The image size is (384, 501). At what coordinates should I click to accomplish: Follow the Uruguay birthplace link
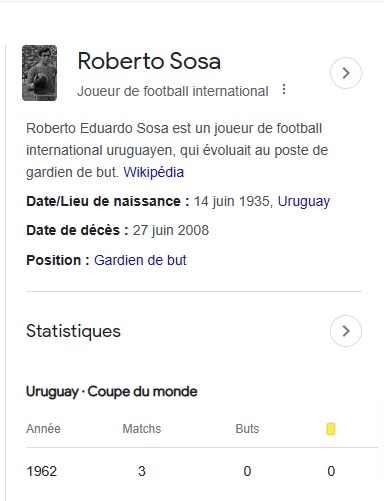pos(304,201)
